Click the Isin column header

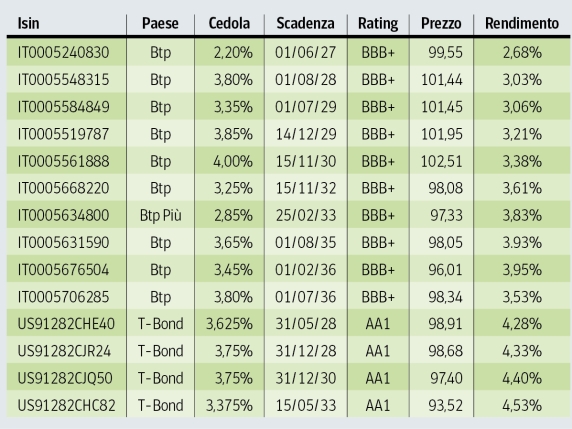(28, 24)
